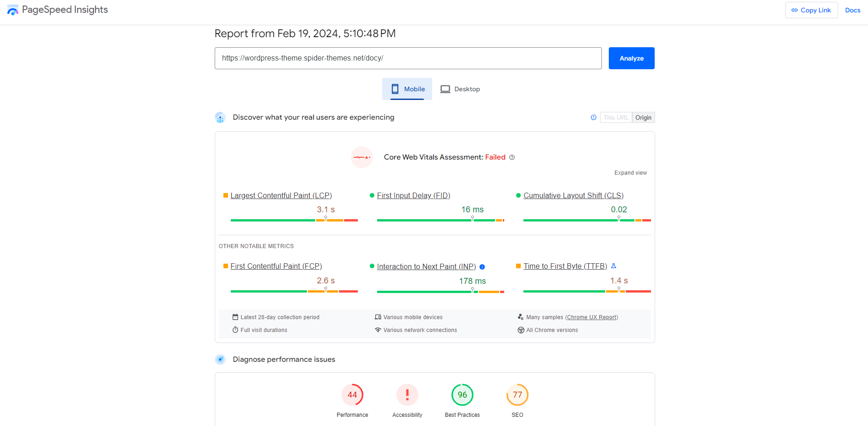
Task: Switch to Origin data view
Action: [x=643, y=117]
